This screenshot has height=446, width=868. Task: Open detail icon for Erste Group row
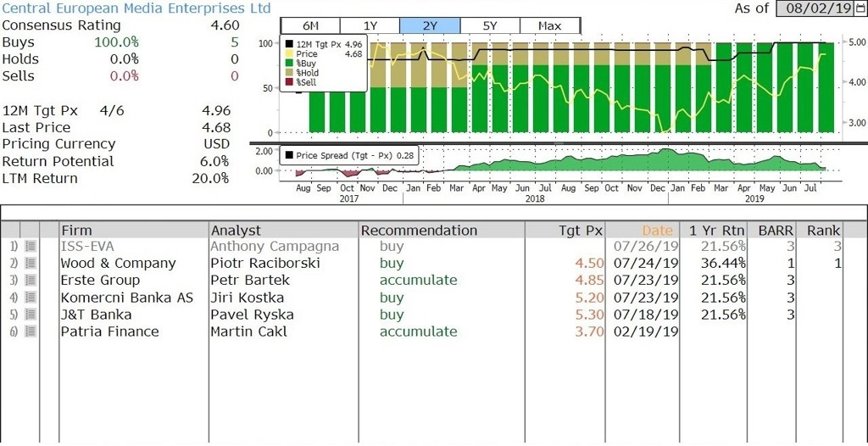pyautogui.click(x=31, y=281)
